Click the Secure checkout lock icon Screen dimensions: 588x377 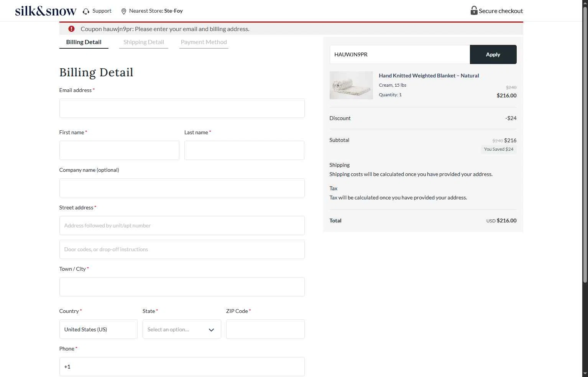[x=474, y=10]
